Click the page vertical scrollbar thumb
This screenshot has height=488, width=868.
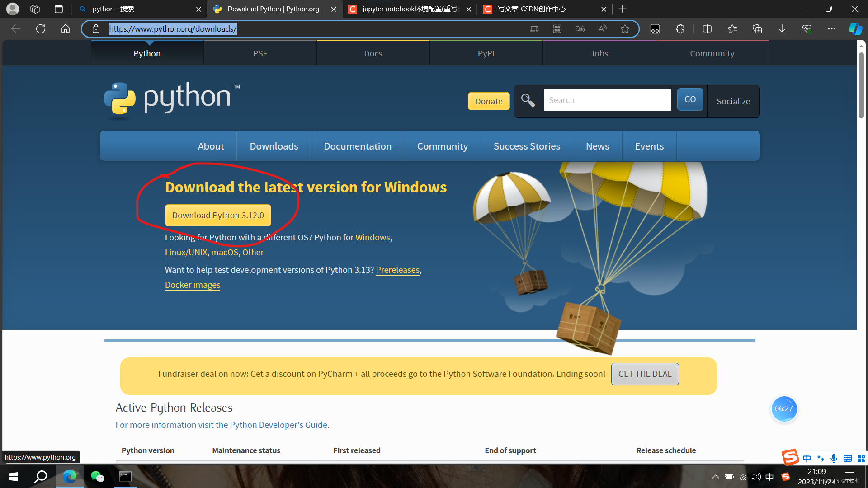click(x=861, y=86)
